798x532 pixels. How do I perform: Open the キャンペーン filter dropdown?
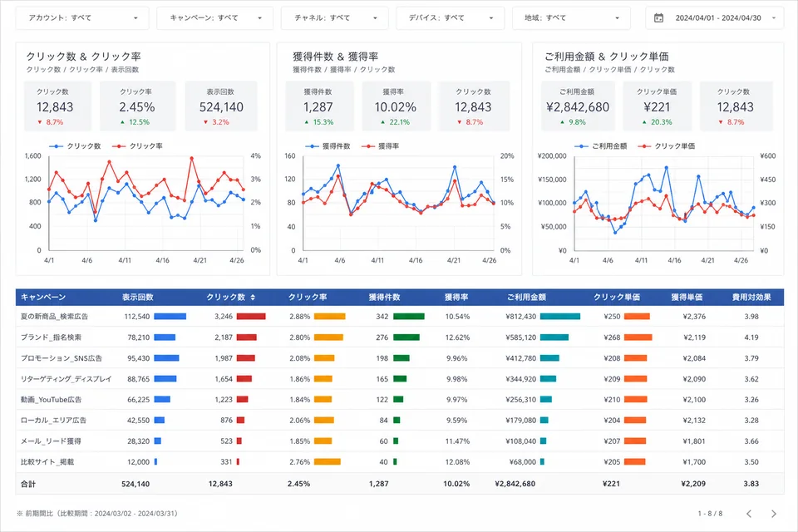click(x=214, y=17)
